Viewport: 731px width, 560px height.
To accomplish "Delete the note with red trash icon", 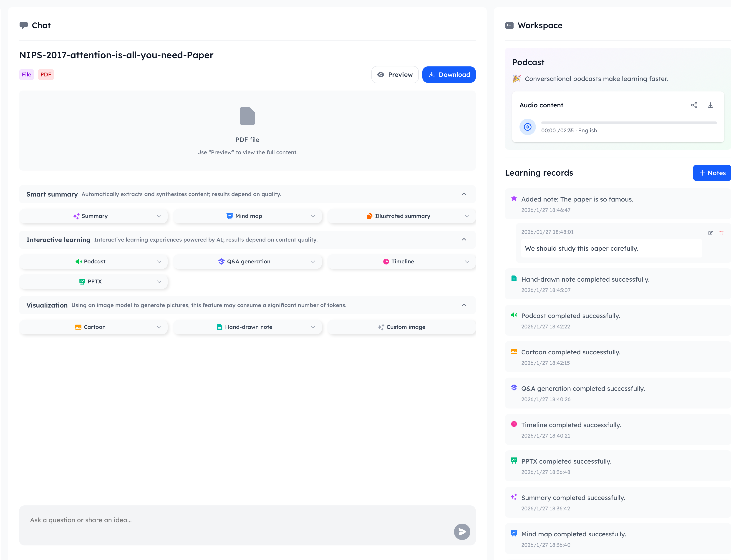I will point(721,233).
